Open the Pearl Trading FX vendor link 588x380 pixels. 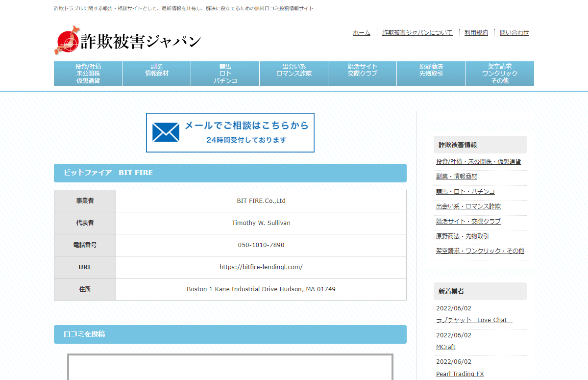click(x=460, y=374)
